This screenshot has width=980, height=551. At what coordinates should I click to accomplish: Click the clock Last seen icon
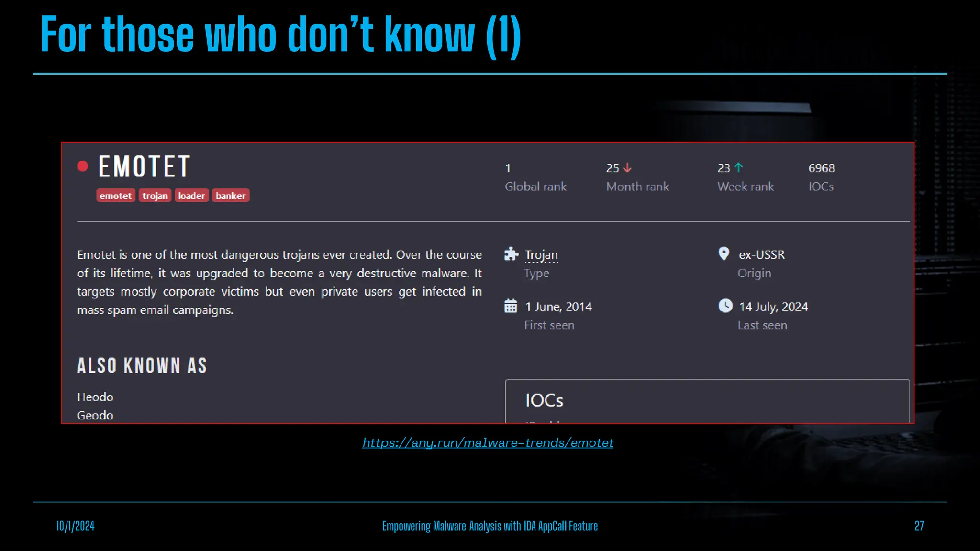(x=725, y=306)
